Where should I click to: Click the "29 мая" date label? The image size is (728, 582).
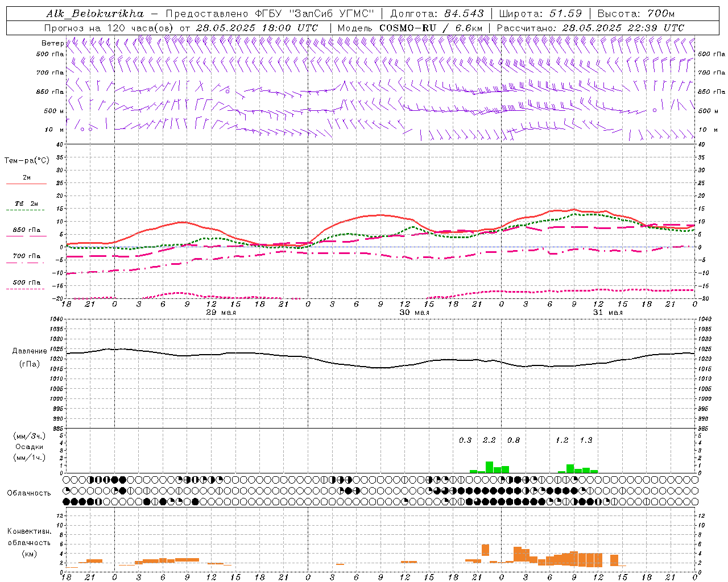pos(221,313)
